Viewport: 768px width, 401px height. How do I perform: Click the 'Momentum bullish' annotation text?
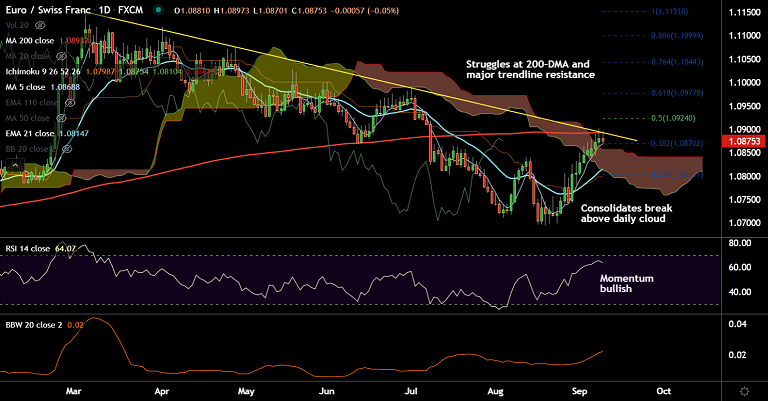click(x=626, y=283)
